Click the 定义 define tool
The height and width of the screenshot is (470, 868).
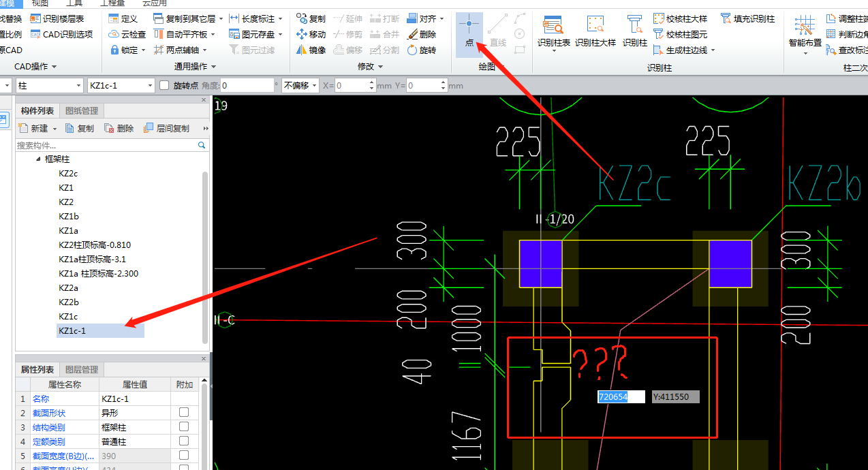pyautogui.click(x=123, y=18)
